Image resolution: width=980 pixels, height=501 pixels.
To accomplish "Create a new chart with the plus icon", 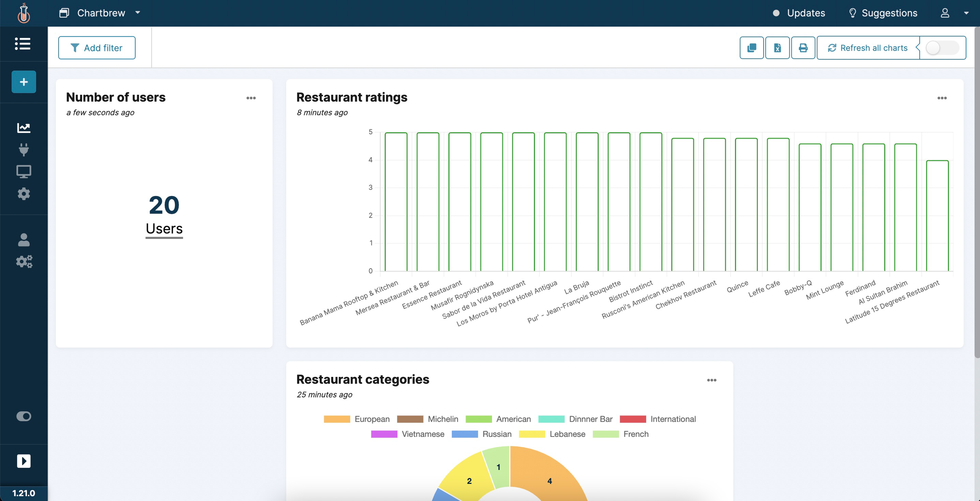I will coord(23,82).
